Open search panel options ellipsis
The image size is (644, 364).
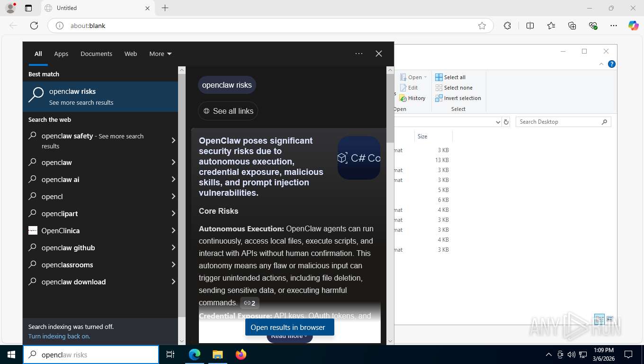359,54
